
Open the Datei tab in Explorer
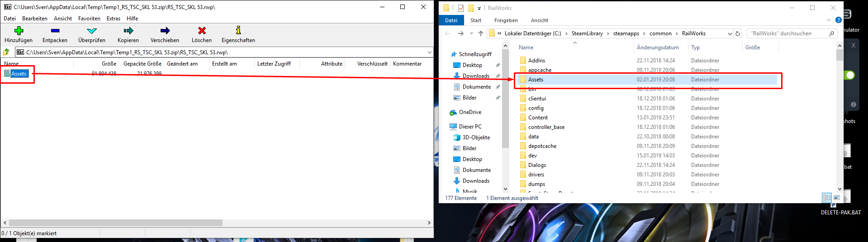pyautogui.click(x=451, y=20)
